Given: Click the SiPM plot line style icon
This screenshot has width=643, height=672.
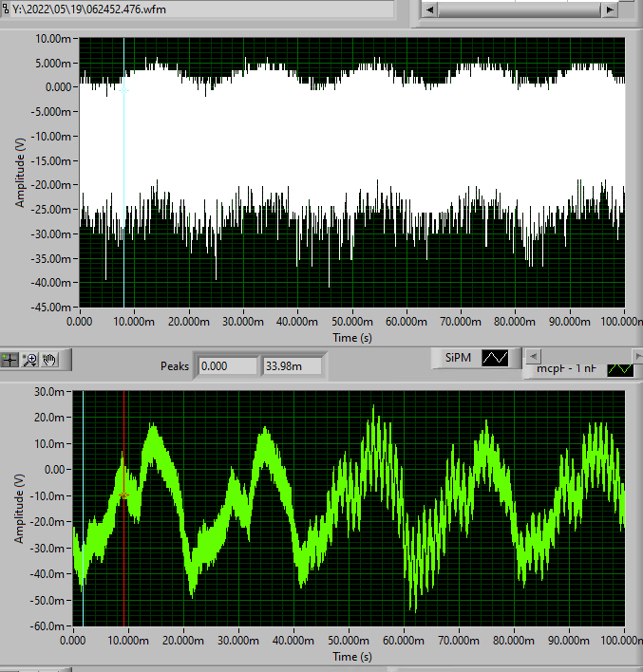Looking at the screenshot, I should [496, 358].
